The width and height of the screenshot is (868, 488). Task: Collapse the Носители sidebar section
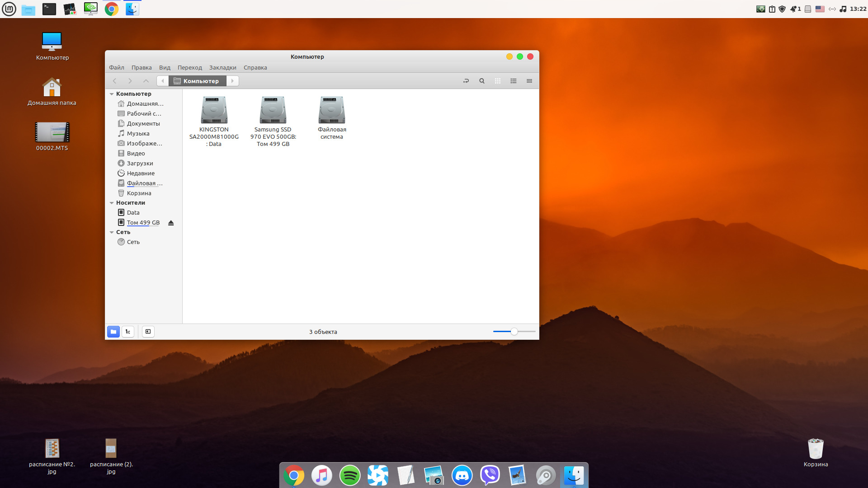pyautogui.click(x=112, y=203)
